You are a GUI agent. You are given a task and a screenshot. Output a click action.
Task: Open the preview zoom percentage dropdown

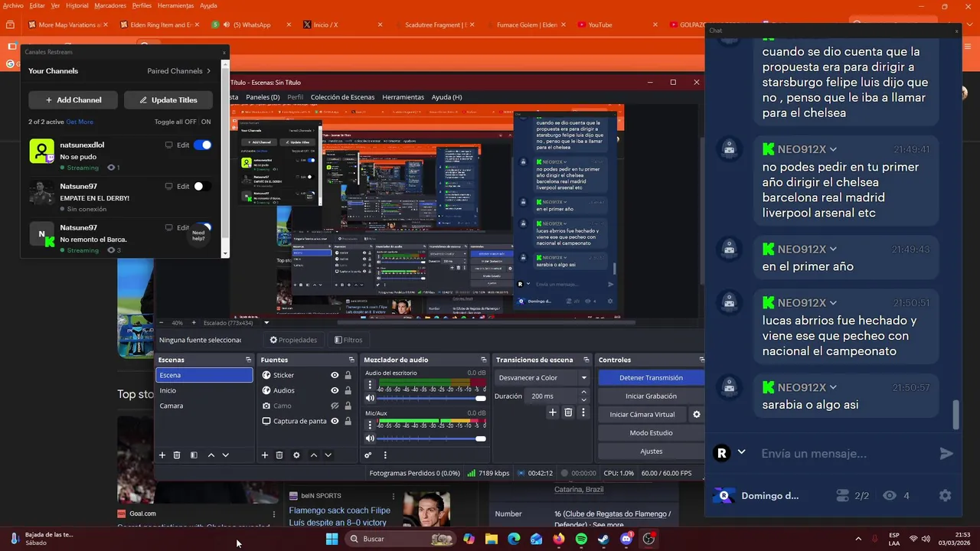[x=177, y=323]
